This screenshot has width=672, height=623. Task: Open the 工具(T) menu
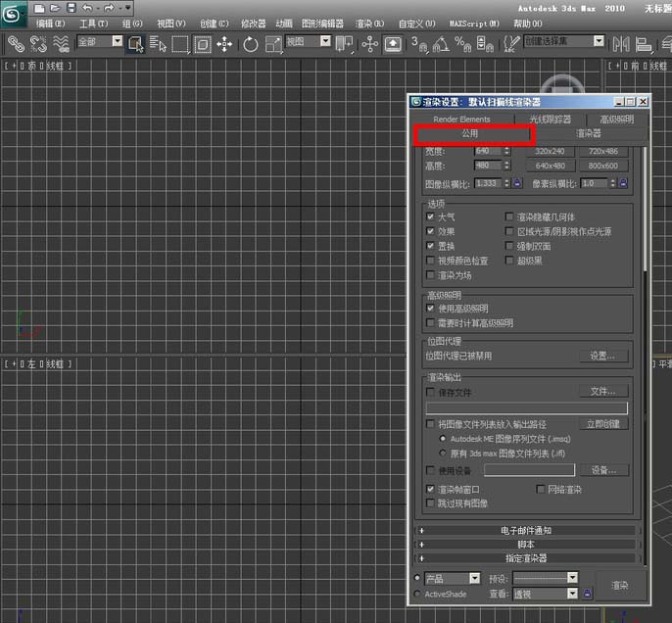[94, 24]
